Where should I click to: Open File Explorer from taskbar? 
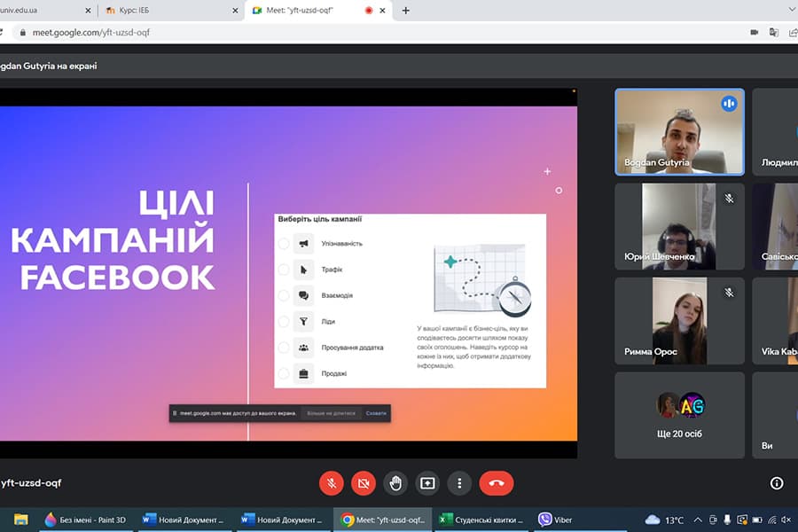[x=21, y=520]
